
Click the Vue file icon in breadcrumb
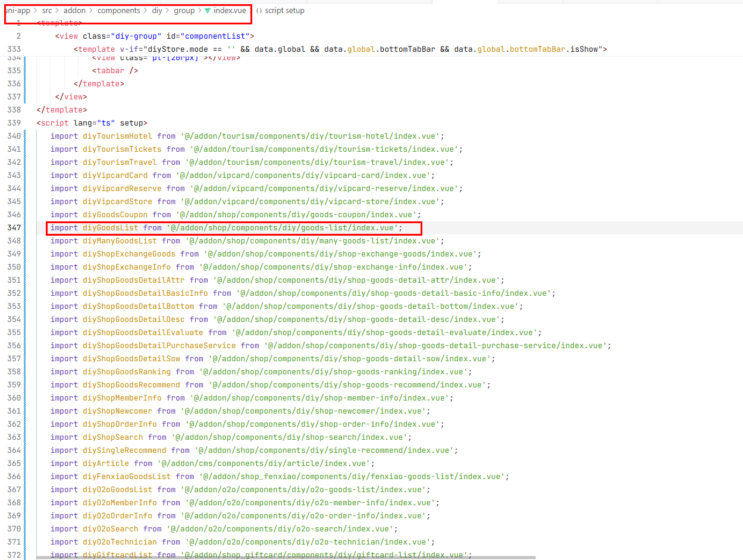208,11
